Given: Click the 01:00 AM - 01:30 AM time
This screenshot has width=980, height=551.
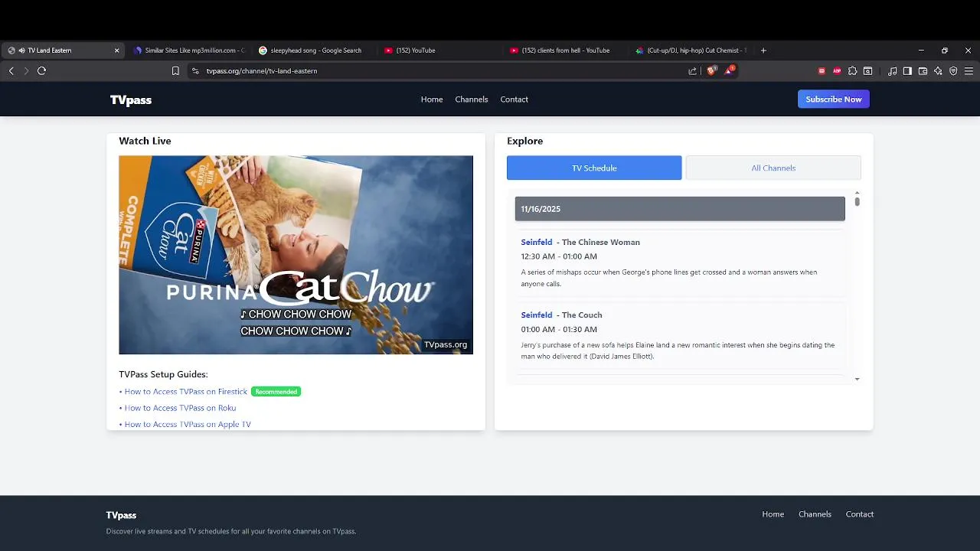Looking at the screenshot, I should point(559,329).
